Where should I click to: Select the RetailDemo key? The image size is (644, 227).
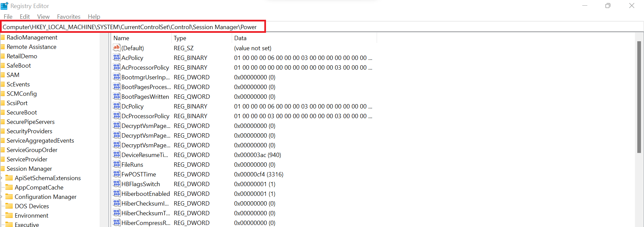click(22, 56)
